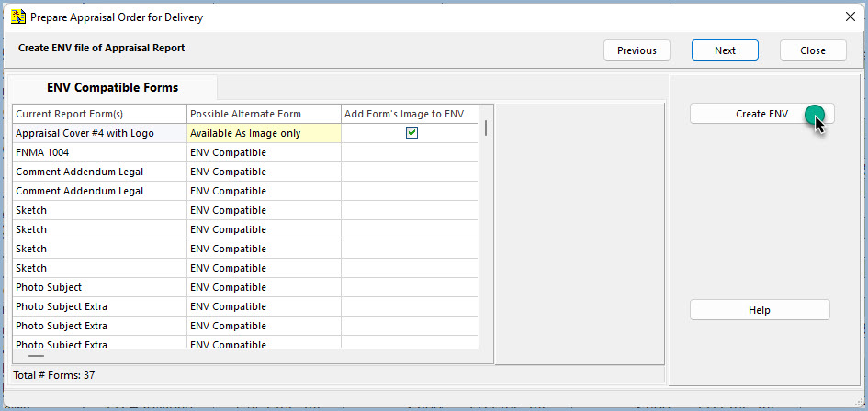Open Help for ENV creation

pos(760,310)
